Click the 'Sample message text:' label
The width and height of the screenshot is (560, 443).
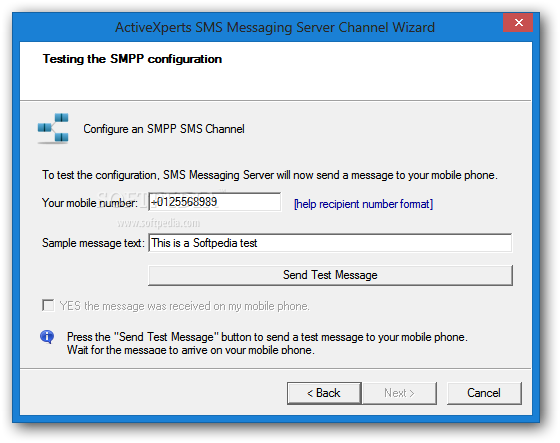(93, 243)
